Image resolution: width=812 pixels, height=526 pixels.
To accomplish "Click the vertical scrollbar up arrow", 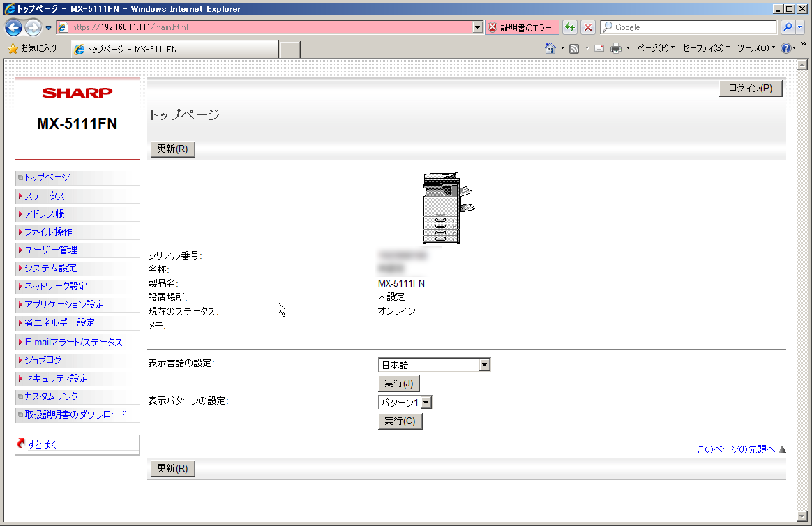I will tap(802, 65).
